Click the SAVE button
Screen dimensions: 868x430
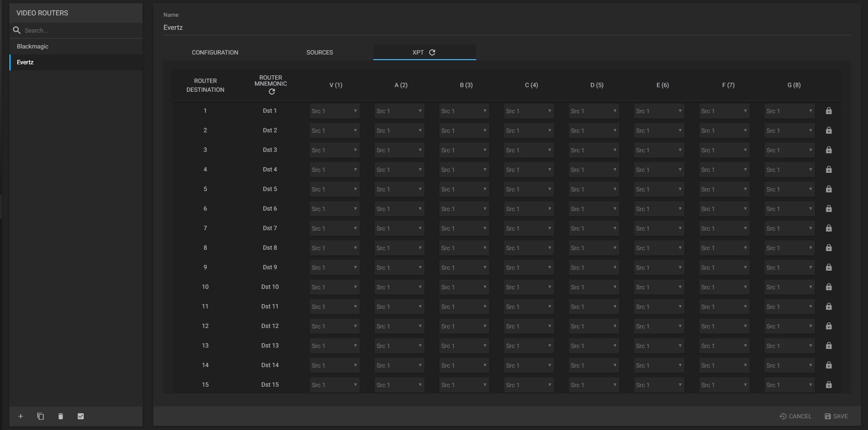(836, 416)
